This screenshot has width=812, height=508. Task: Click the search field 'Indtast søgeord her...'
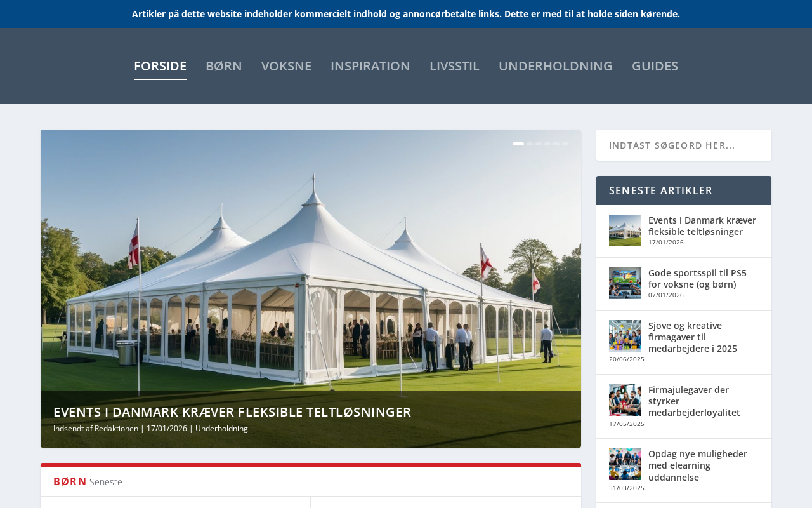pyautogui.click(x=684, y=145)
